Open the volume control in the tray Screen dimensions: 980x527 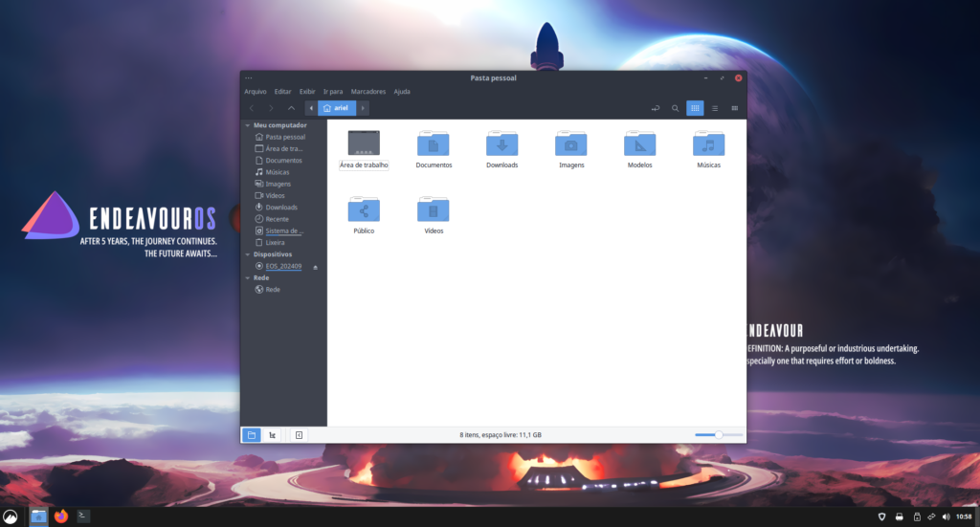(x=947, y=516)
